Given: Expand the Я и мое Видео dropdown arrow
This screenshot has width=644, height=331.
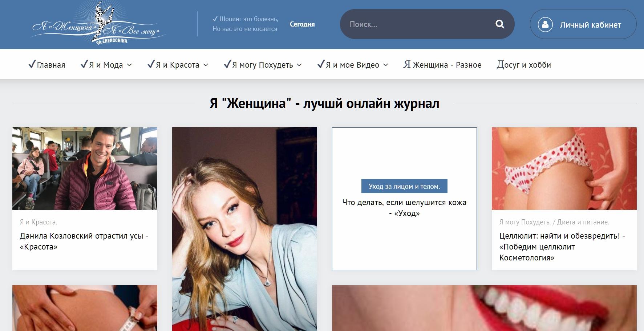Looking at the screenshot, I should pyautogui.click(x=386, y=65).
